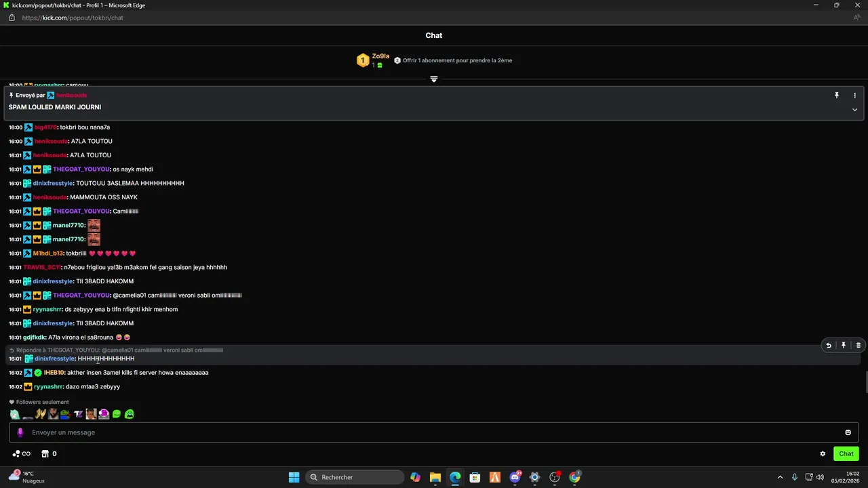Click gdjfkdk username in chat
The width and height of the screenshot is (868, 488).
34,338
